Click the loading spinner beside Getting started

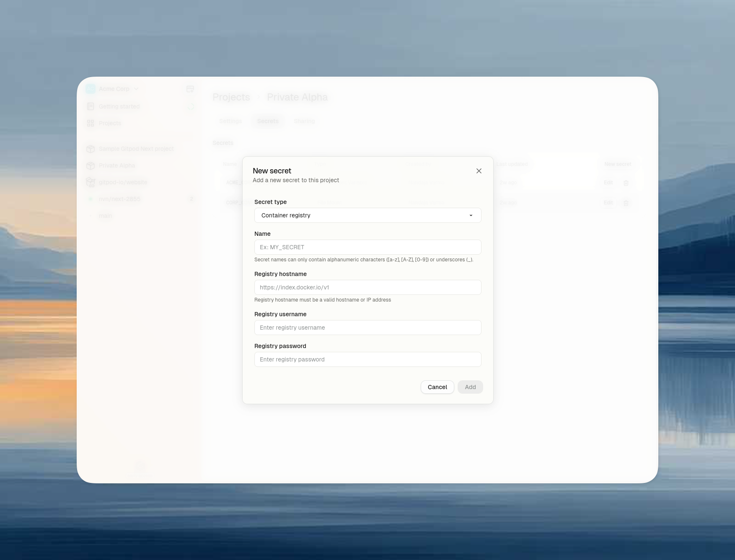click(x=191, y=107)
